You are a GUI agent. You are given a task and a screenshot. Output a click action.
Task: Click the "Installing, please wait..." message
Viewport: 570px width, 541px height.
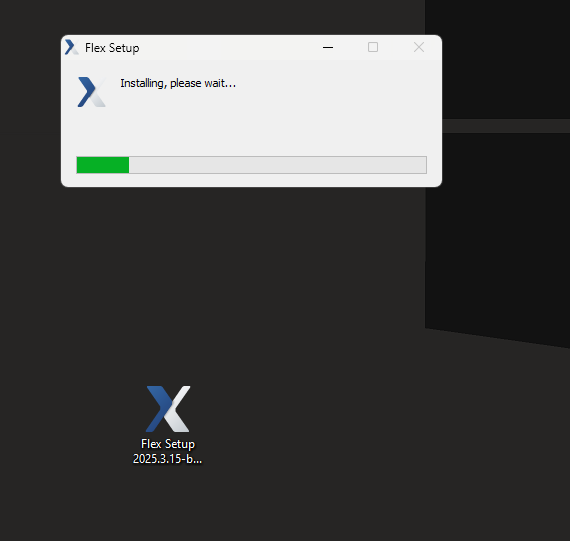[178, 83]
